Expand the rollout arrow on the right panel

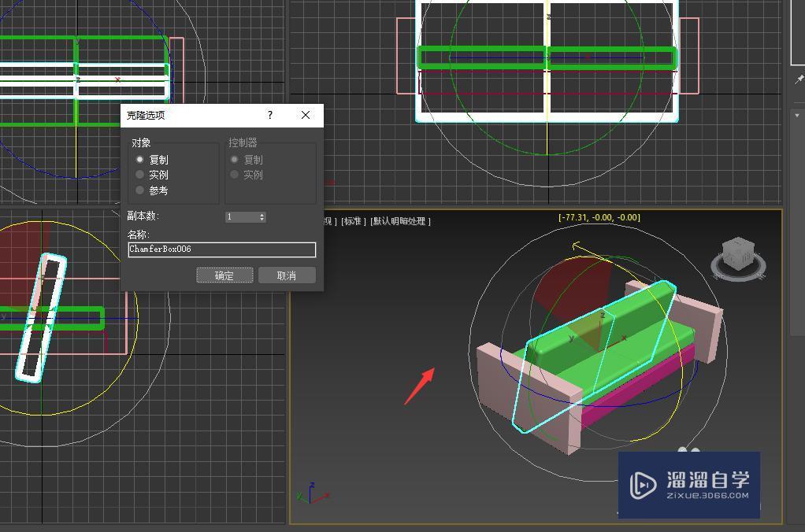(797, 116)
